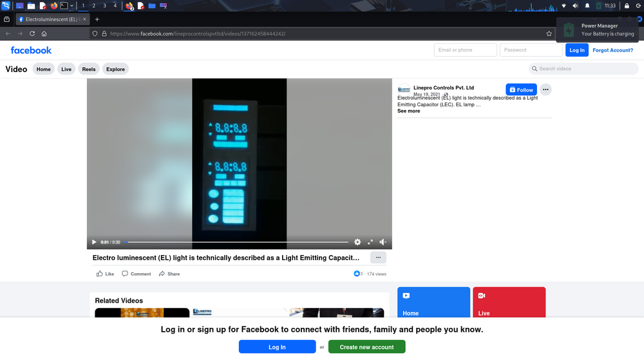Click the Create new account button
644x362 pixels.
click(x=366, y=347)
